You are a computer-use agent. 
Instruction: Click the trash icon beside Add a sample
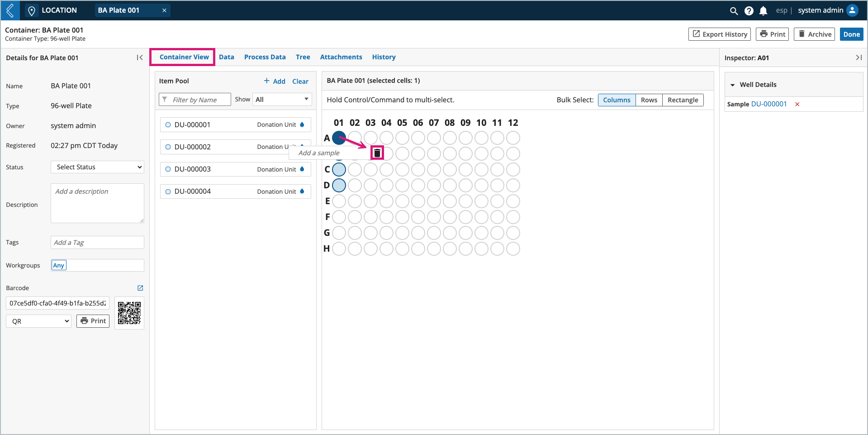[377, 153]
